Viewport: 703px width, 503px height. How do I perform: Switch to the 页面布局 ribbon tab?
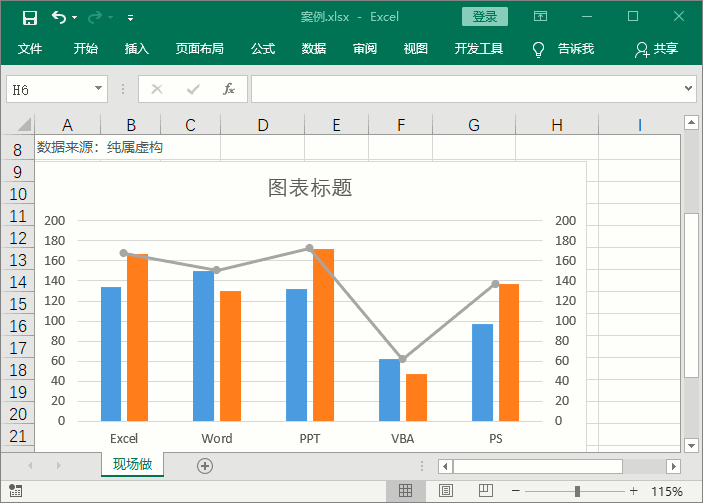200,48
